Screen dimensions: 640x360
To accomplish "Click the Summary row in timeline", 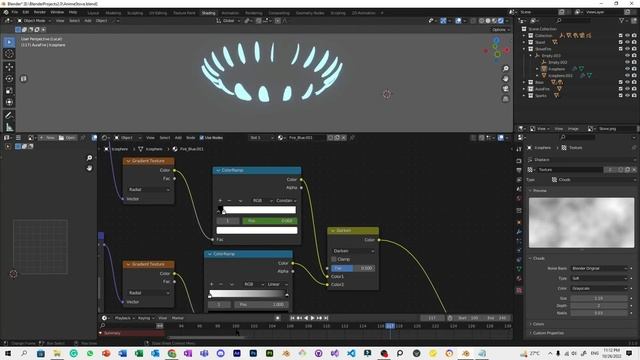I will tap(133, 333).
